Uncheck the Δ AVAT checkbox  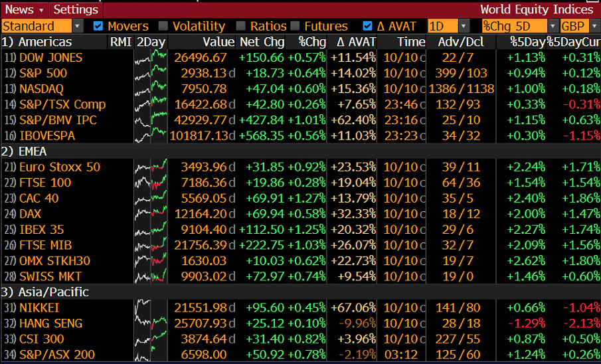point(368,26)
